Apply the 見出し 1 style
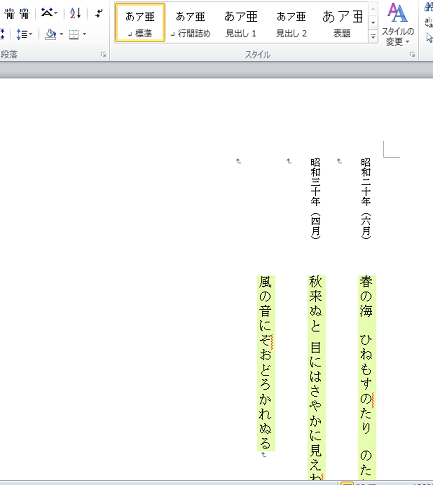The width and height of the screenshot is (433, 485). point(241,23)
